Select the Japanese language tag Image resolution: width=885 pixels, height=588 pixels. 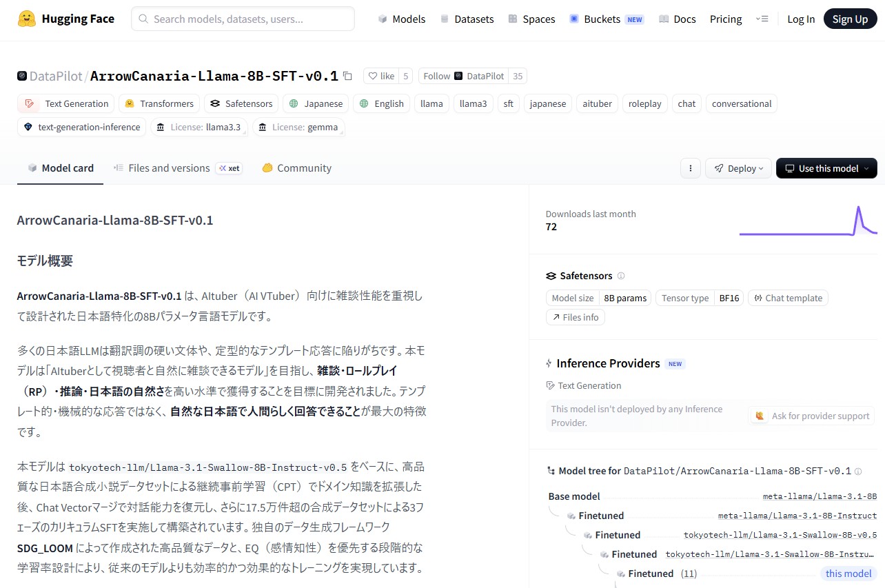316,103
